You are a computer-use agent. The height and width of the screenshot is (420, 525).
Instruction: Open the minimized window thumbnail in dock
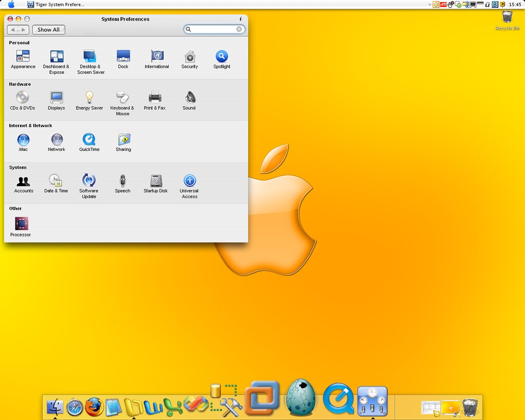(431, 408)
